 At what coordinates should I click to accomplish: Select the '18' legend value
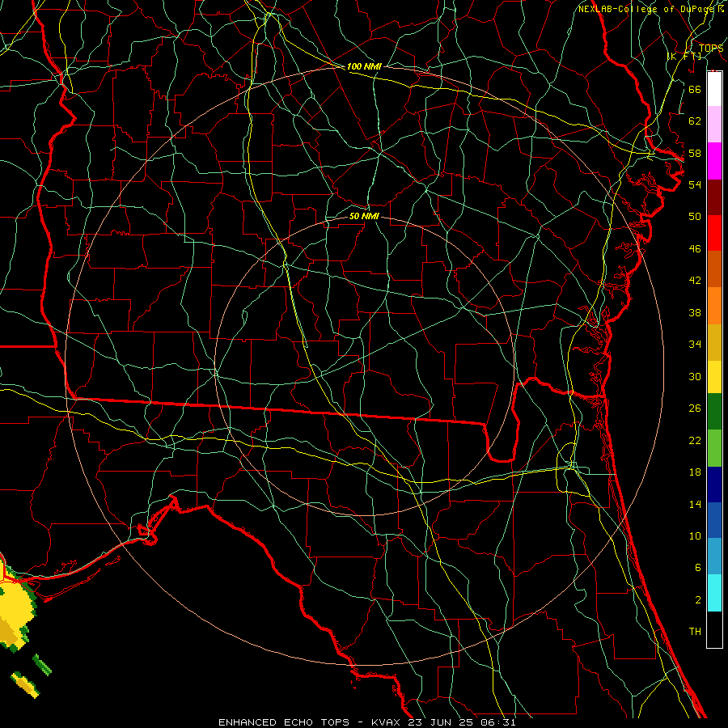point(695,472)
